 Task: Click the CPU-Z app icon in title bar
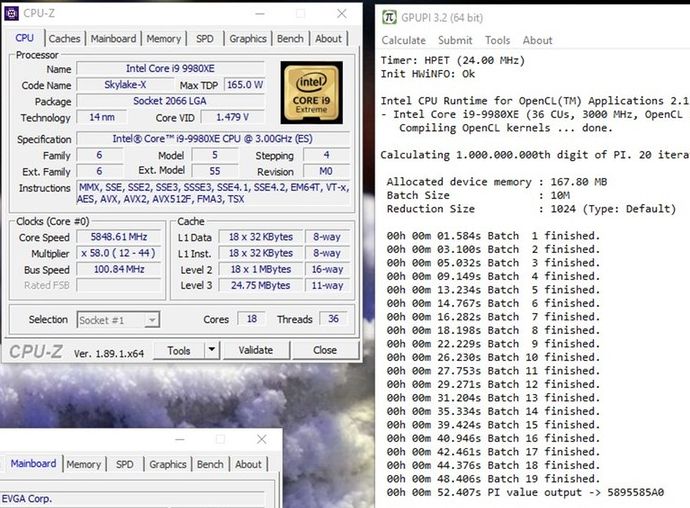(x=11, y=14)
